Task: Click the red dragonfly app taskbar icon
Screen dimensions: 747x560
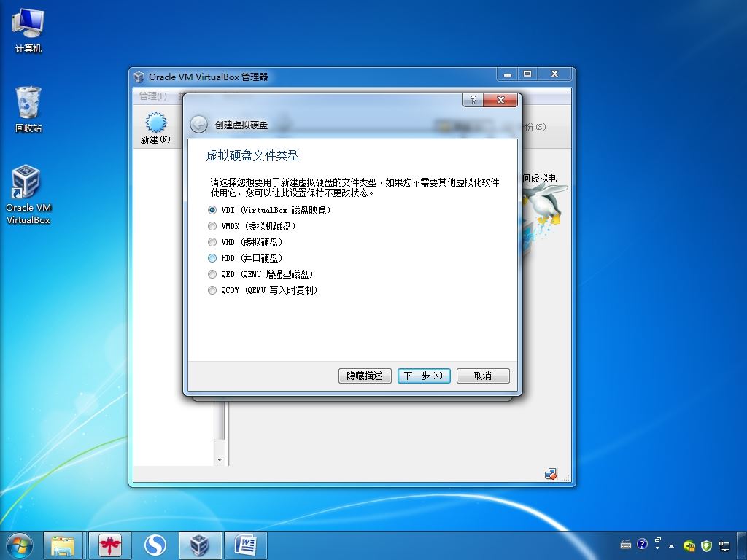Action: point(110,545)
